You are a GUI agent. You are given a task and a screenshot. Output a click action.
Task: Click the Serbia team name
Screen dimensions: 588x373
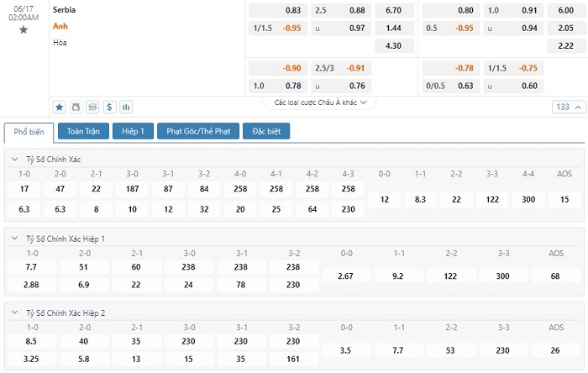click(x=64, y=10)
